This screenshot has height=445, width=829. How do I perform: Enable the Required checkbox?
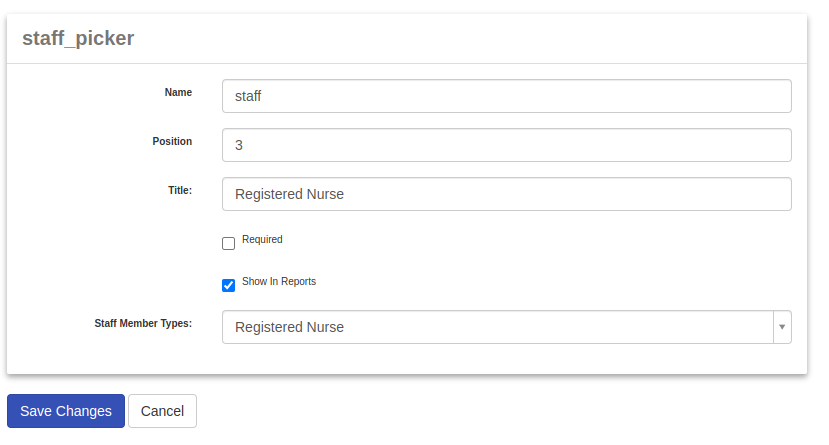click(228, 243)
